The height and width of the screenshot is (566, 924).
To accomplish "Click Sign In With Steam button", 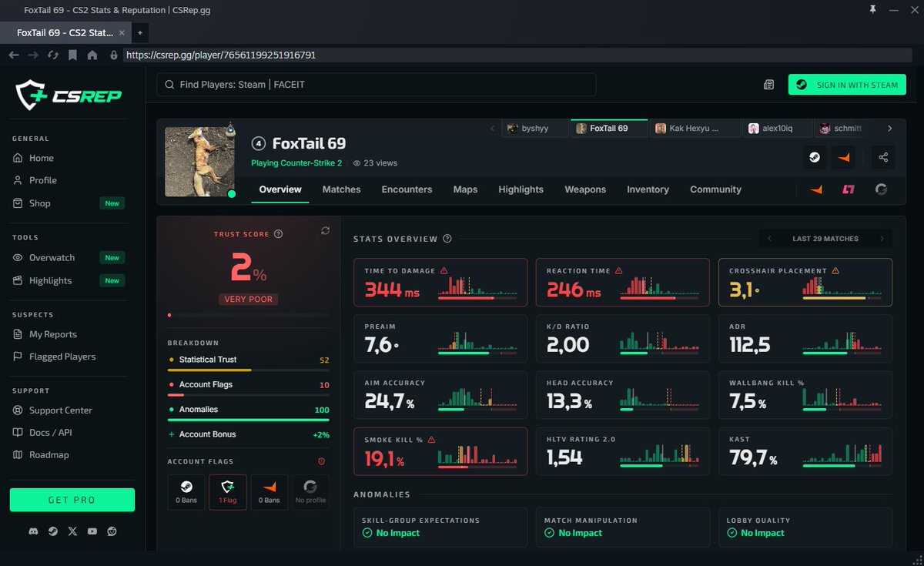I will point(847,85).
